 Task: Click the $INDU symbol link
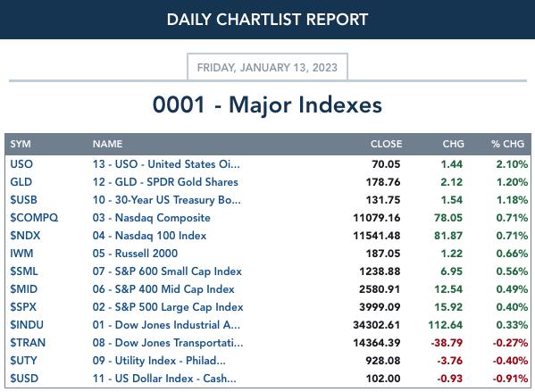(x=27, y=325)
